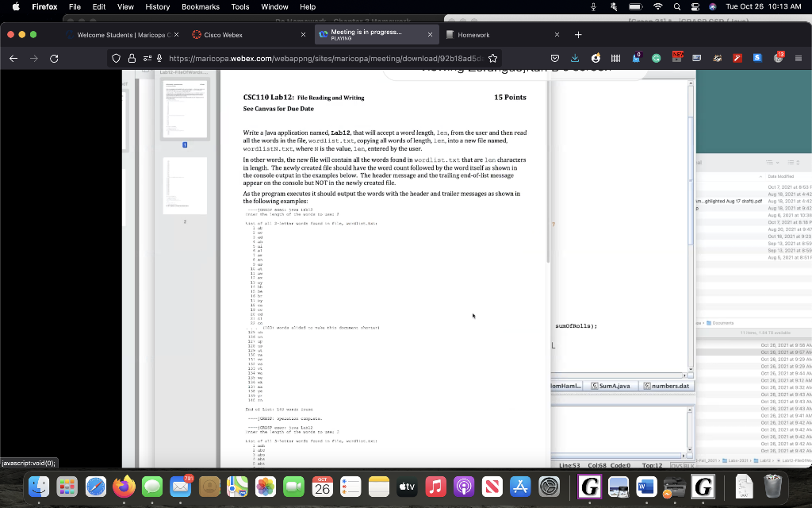Viewport: 812px width, 508px height.
Task: Close the Homework tab
Action: point(557,35)
